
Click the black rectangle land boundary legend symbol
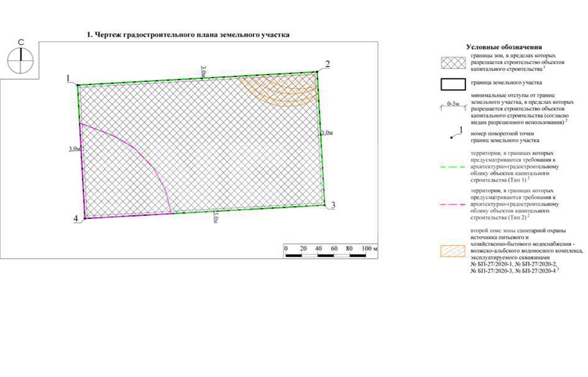453,85
